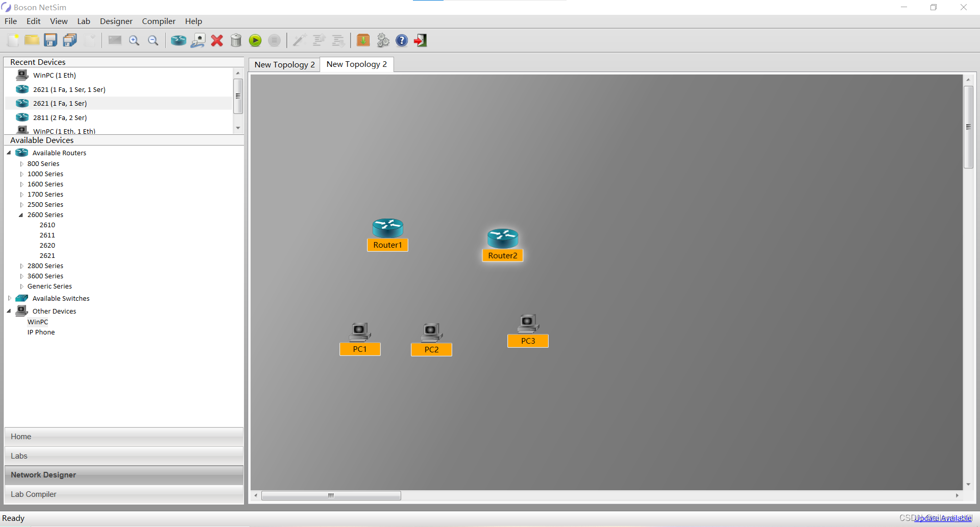Collapse the Other Devices node
Viewport: 980px width, 527px height.
tap(9, 311)
